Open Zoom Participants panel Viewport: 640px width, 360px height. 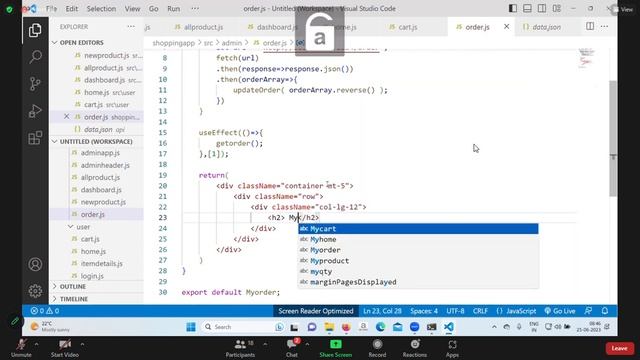point(240,349)
